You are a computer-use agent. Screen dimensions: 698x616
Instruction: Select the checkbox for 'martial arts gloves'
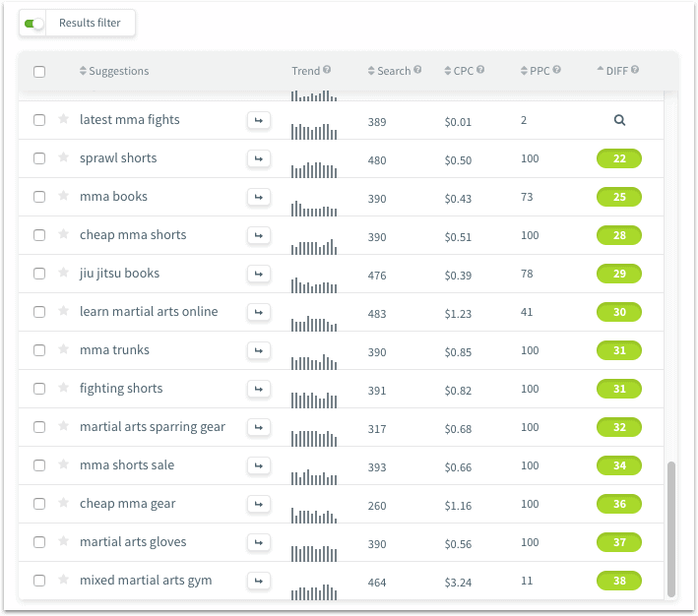39,542
